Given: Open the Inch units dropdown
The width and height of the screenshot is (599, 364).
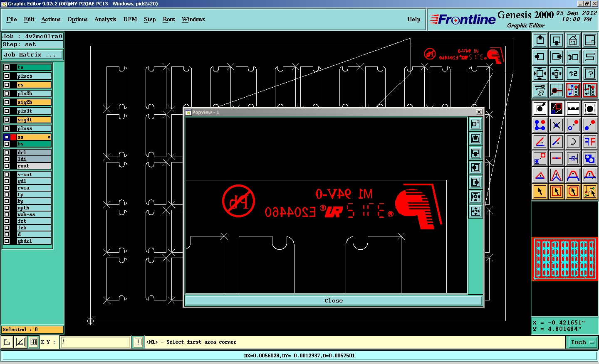Looking at the screenshot, I should (582, 342).
